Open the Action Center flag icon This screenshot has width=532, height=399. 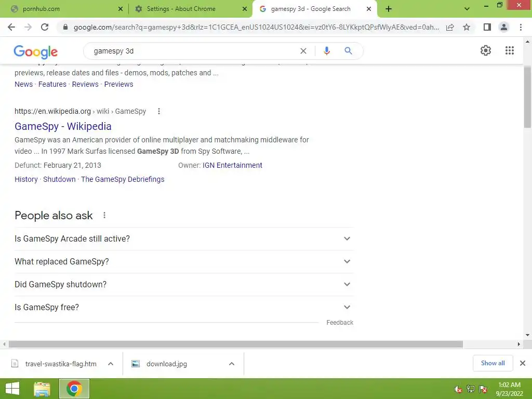click(x=483, y=389)
